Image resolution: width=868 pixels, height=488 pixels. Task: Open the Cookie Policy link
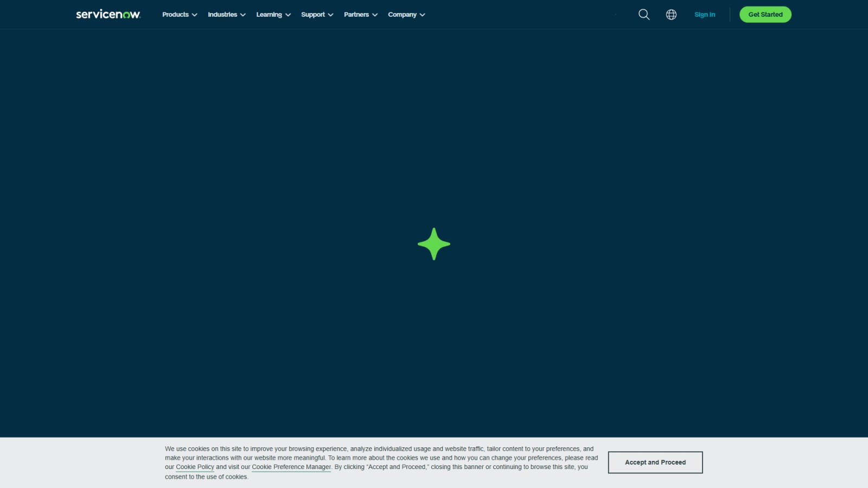[195, 467]
